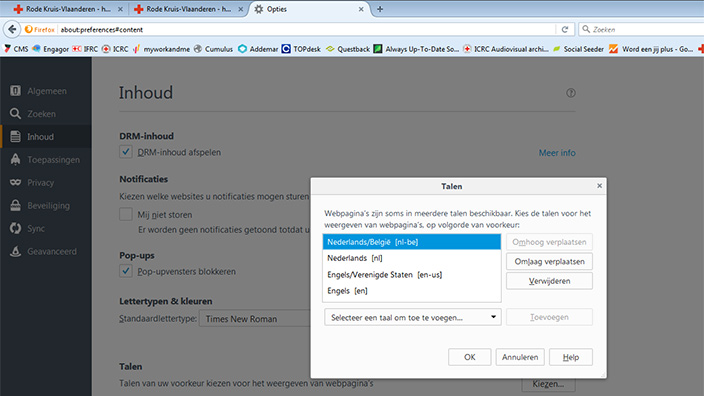Toggle DRM-inhoud afspelen checkbox
This screenshot has height=396, width=704.
pos(126,152)
